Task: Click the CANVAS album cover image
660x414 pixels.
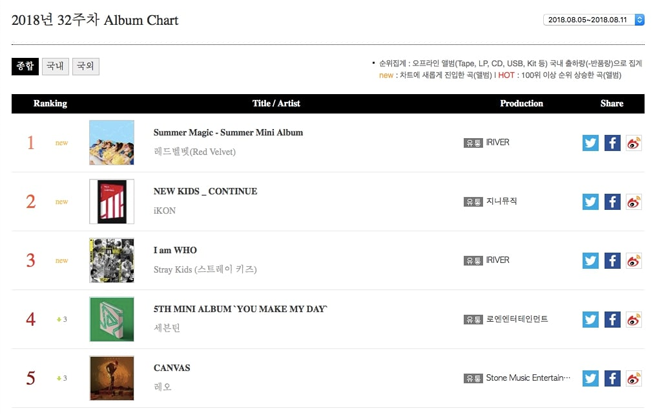Action: (111, 379)
